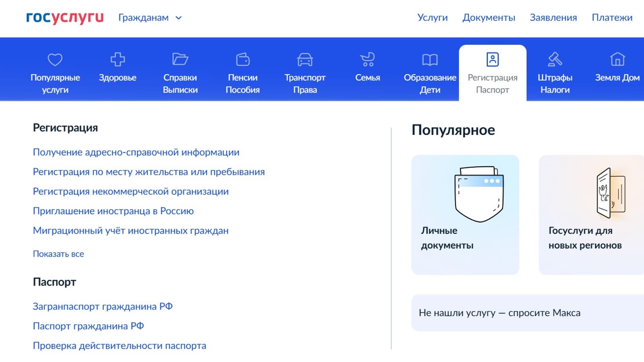The width and height of the screenshot is (644, 362).
Task: Click the wallet icon for Пенсии Пособия
Action: (x=243, y=60)
